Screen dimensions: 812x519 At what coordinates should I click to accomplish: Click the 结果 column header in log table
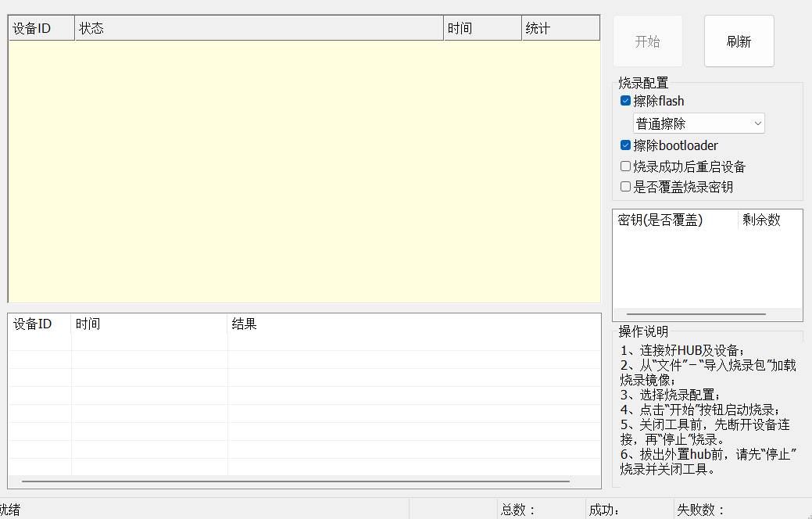click(413, 324)
